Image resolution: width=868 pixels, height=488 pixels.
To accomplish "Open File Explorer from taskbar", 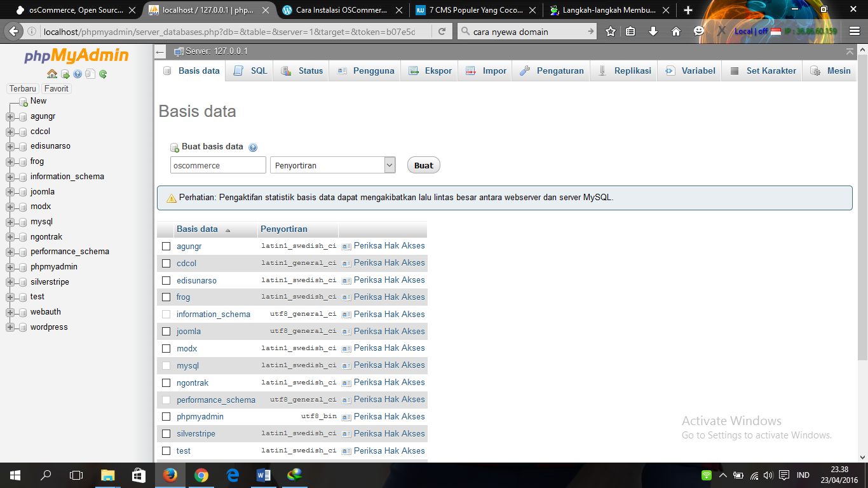I will 107,475.
